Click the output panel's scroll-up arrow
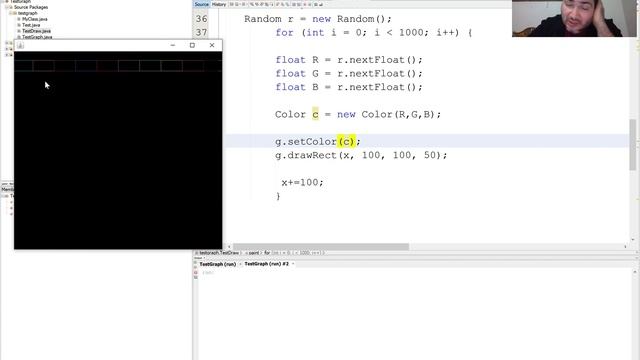Image resolution: width=640 pixels, height=360 pixels. [635, 272]
